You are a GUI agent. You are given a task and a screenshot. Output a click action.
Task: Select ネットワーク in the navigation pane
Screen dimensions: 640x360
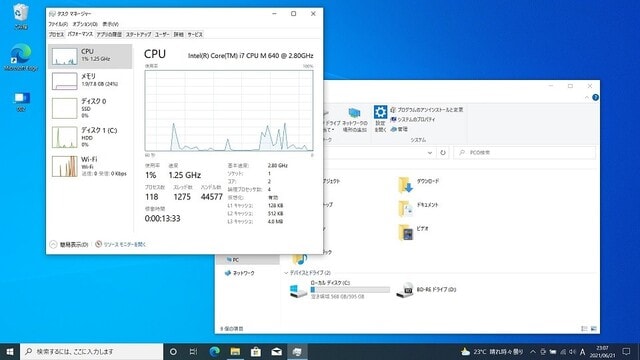(240, 273)
